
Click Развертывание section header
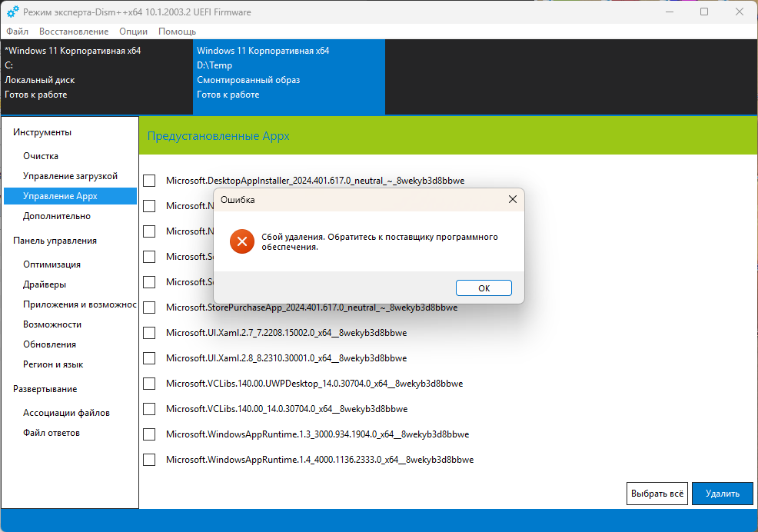point(45,389)
